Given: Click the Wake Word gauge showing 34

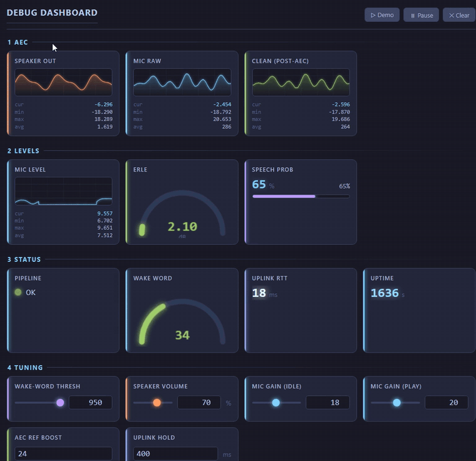Looking at the screenshot, I should pyautogui.click(x=182, y=323).
